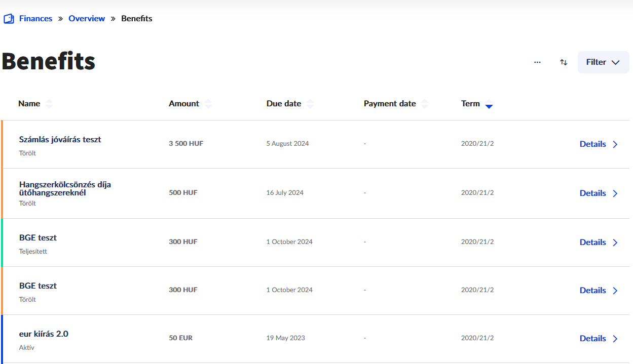Click the Term column header label
Image resolution: width=633 pixels, height=364 pixels.
[470, 104]
